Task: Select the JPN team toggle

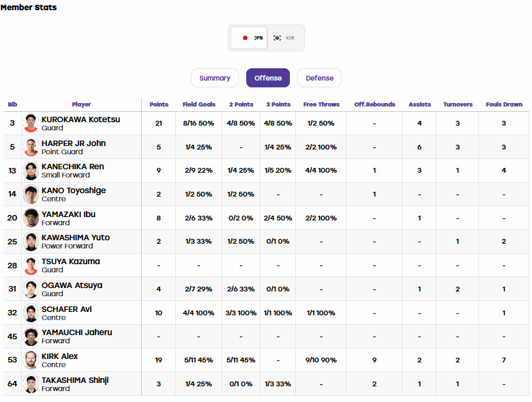Action: tap(249, 38)
